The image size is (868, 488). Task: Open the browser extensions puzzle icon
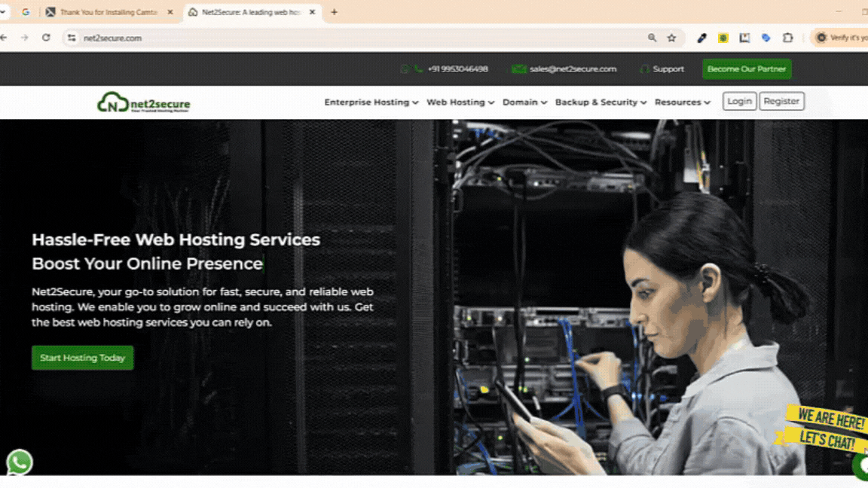(787, 38)
